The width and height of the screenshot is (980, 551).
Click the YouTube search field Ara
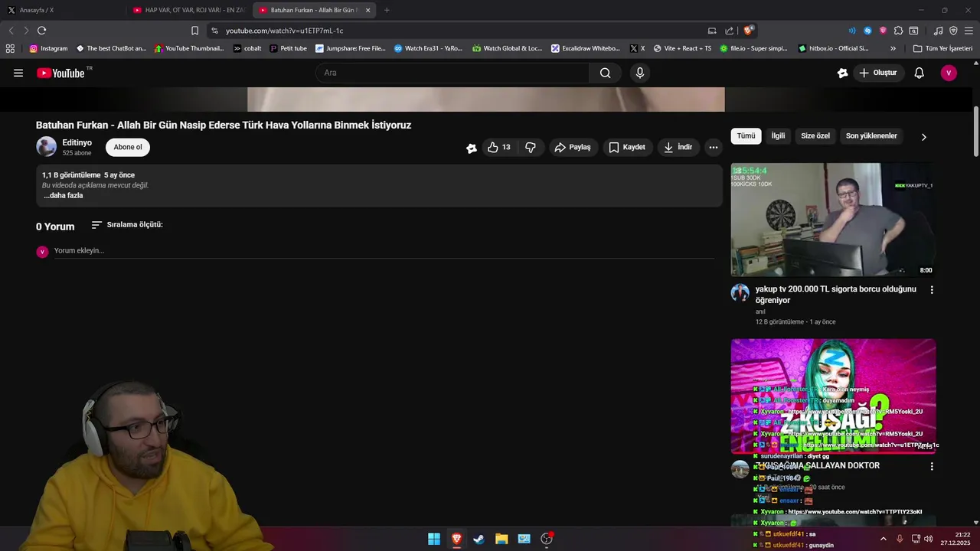click(452, 73)
